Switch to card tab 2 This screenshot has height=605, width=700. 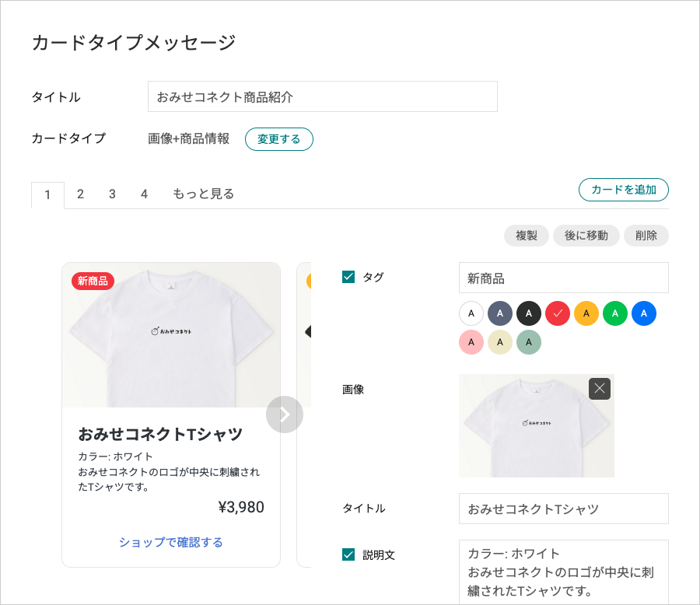pos(80,194)
